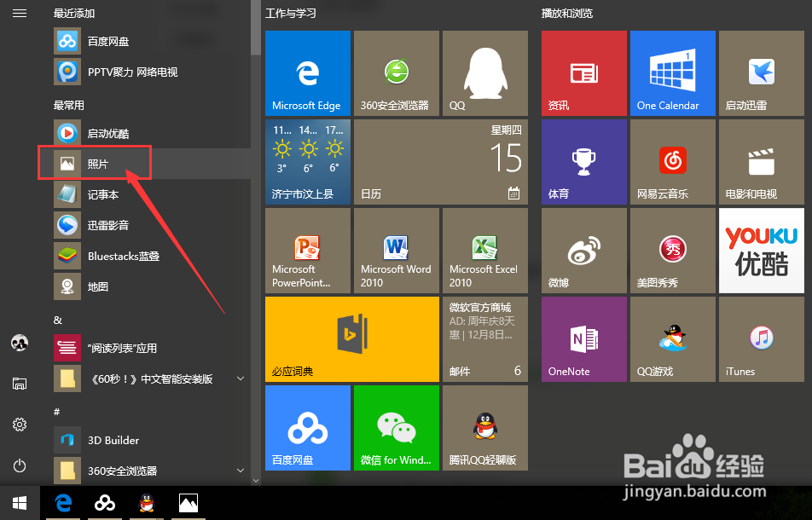Launch 启动优酷 from most used
Screen dimensions: 812x520
tap(150, 133)
